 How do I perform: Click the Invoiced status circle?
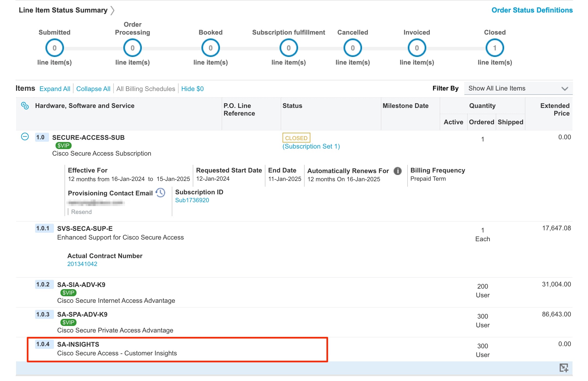click(x=416, y=48)
